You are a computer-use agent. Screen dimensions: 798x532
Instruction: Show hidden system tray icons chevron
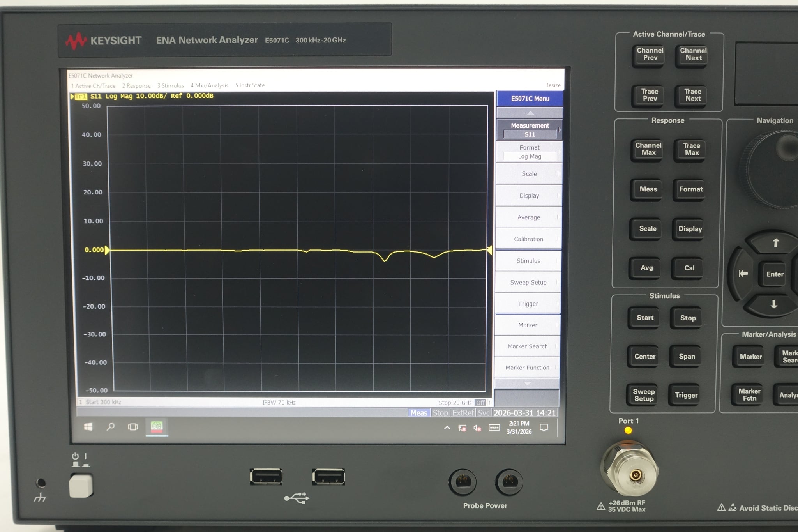tap(447, 428)
